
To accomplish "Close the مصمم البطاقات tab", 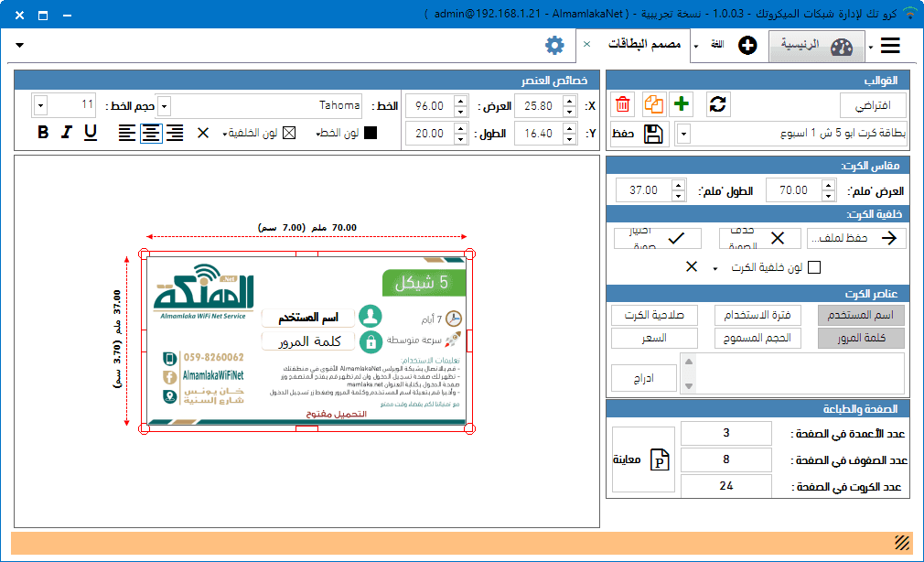I will tap(587, 44).
